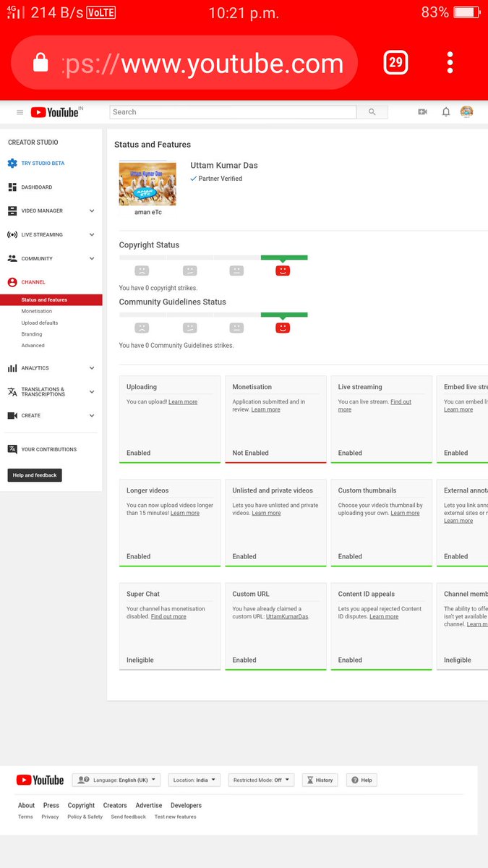This screenshot has width=488, height=868.
Task: Click the Video Manager icon
Action: [x=12, y=211]
